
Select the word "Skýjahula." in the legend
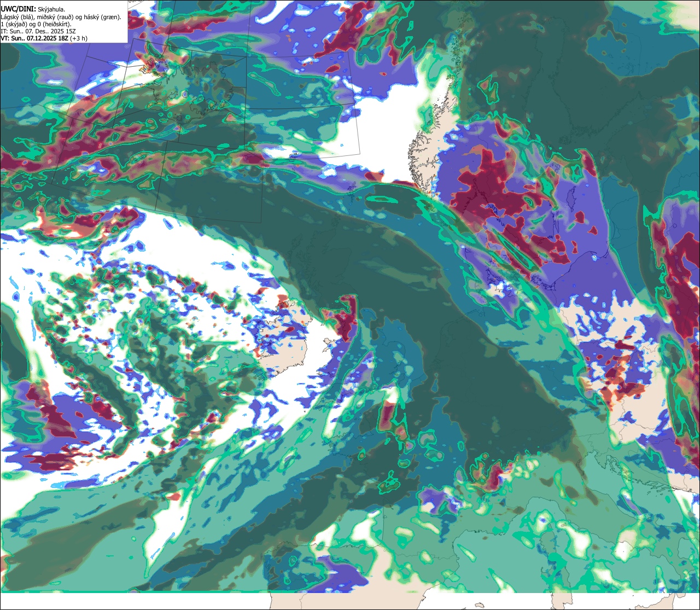coord(51,9)
